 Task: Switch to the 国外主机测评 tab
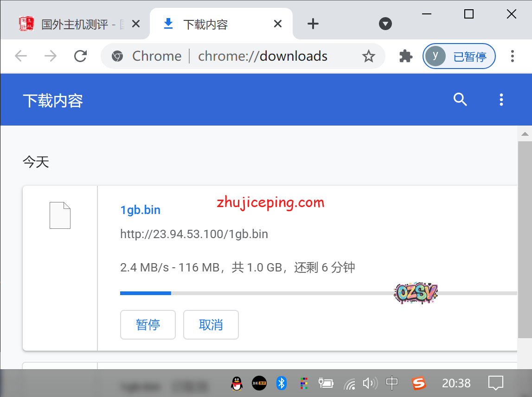pyautogui.click(x=74, y=24)
